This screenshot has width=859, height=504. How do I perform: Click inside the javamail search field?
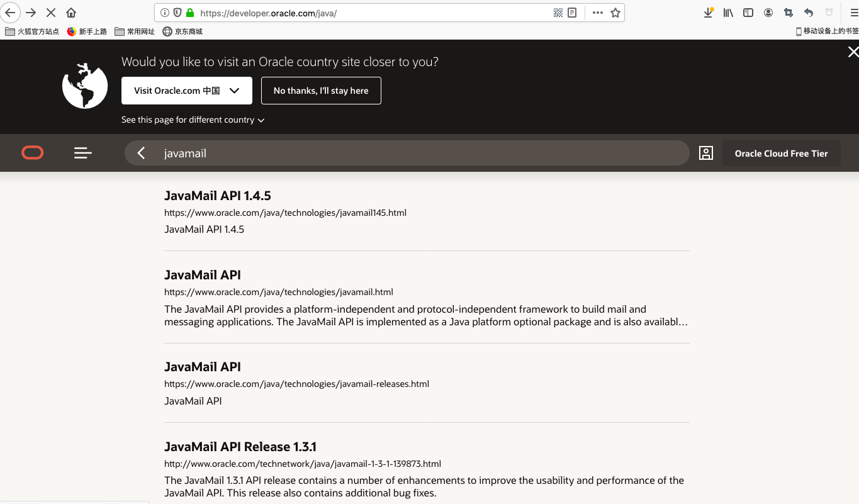tap(378, 153)
